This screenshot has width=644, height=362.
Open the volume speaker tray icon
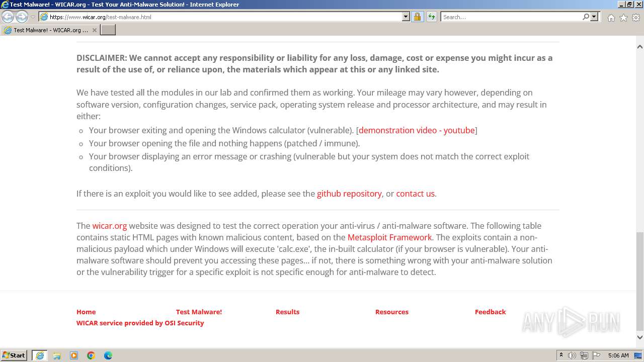pos(572,355)
